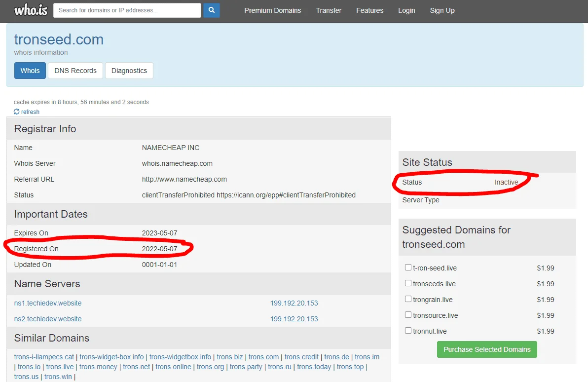The height and width of the screenshot is (382, 588).
Task: Select the Inactive site status value
Action: tap(506, 183)
